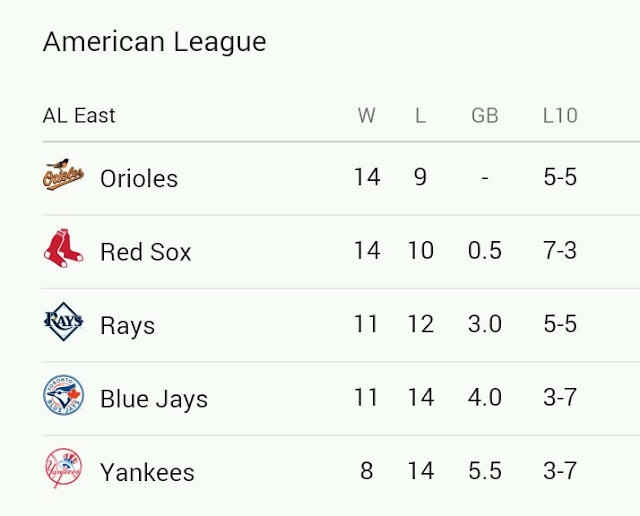The width and height of the screenshot is (640, 516).
Task: Open the Yankees team name
Action: tap(147, 472)
